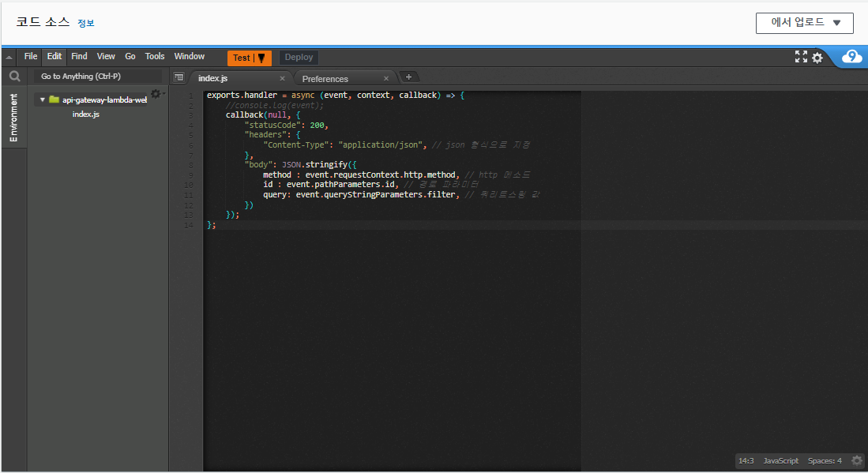Click the tab list icon left of index.js tab

[179, 77]
